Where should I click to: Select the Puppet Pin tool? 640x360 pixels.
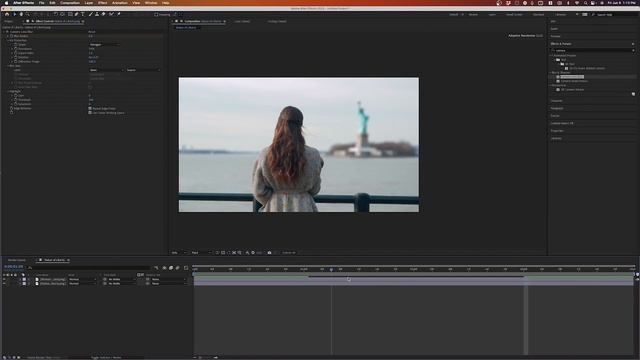[x=119, y=14]
